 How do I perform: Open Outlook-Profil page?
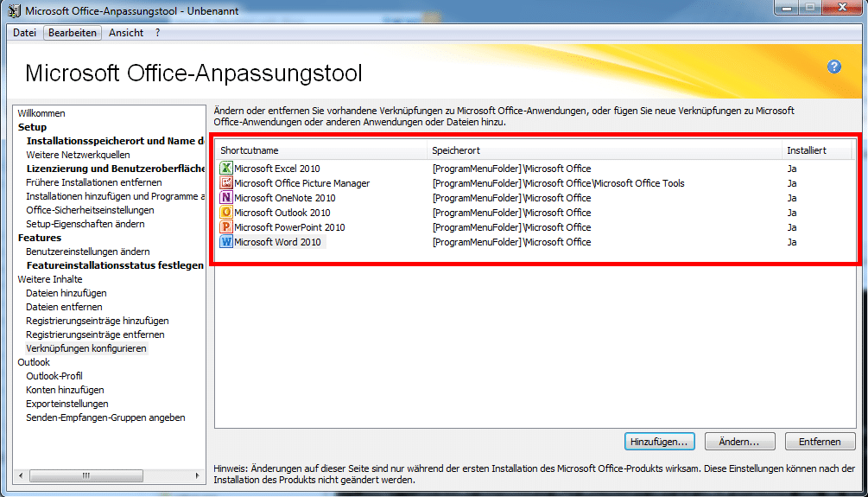pos(54,376)
